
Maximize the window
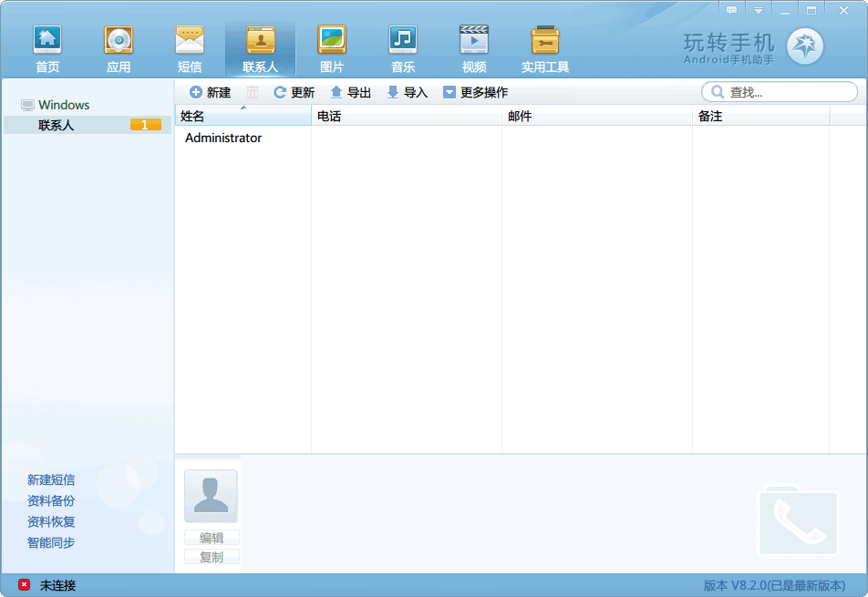[x=811, y=10]
